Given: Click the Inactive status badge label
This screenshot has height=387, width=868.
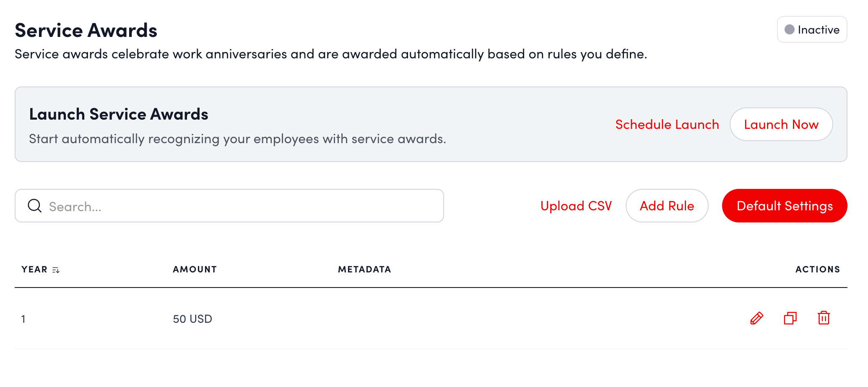Looking at the screenshot, I should click(818, 30).
